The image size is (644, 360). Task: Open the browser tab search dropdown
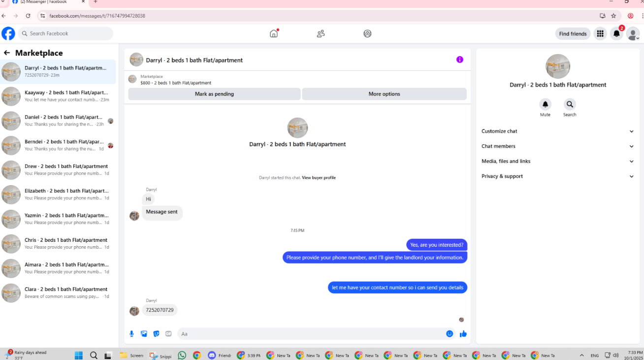pyautogui.click(x=3, y=2)
